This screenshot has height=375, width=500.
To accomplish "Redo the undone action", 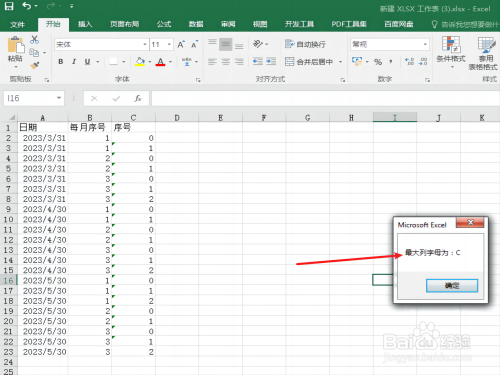I will click(51, 6).
